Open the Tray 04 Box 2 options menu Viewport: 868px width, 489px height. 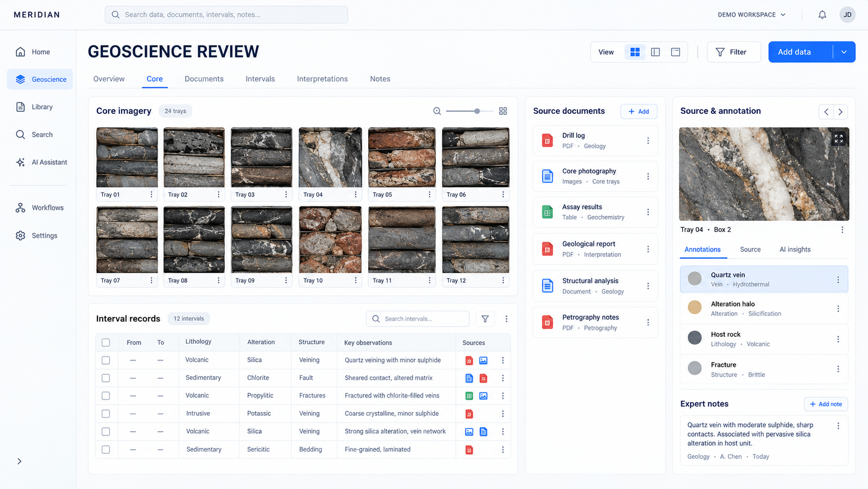tap(842, 230)
